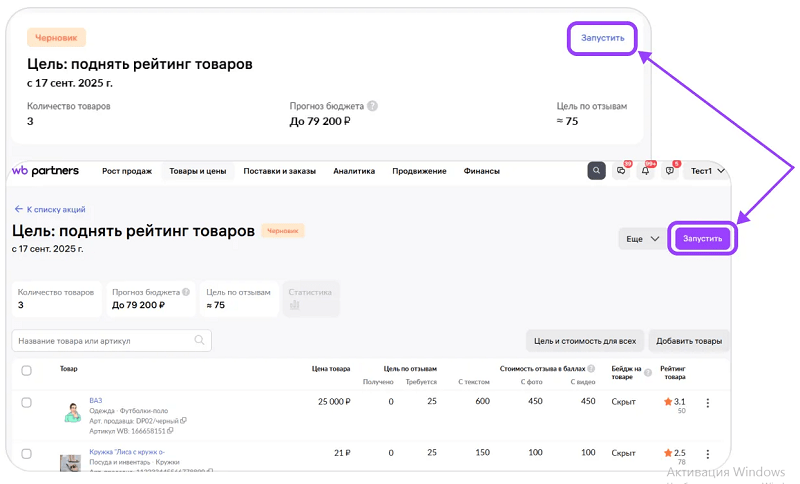Tick the checkbox for the ВАЗ product
This screenshot has width=800, height=484.
coord(27,402)
